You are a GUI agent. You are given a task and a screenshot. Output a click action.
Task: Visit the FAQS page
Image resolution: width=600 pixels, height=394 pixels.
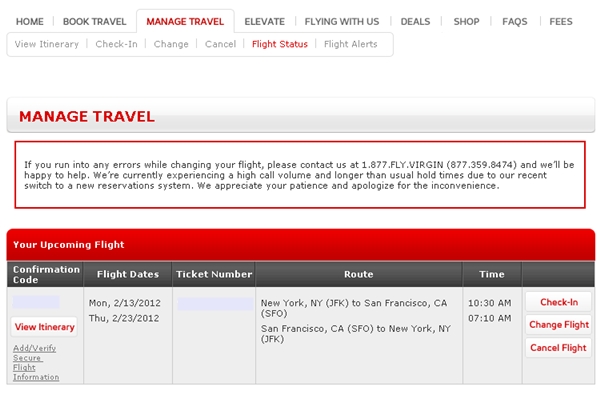point(515,22)
